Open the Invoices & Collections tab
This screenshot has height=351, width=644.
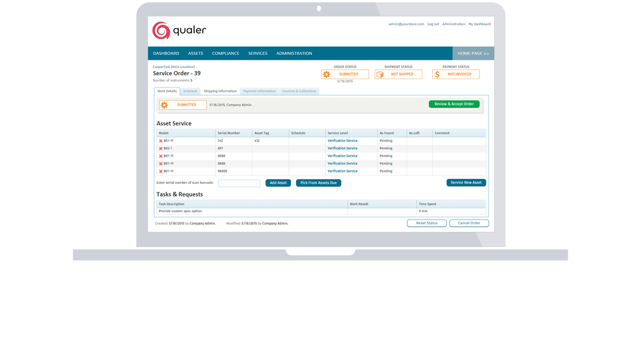pyautogui.click(x=299, y=91)
